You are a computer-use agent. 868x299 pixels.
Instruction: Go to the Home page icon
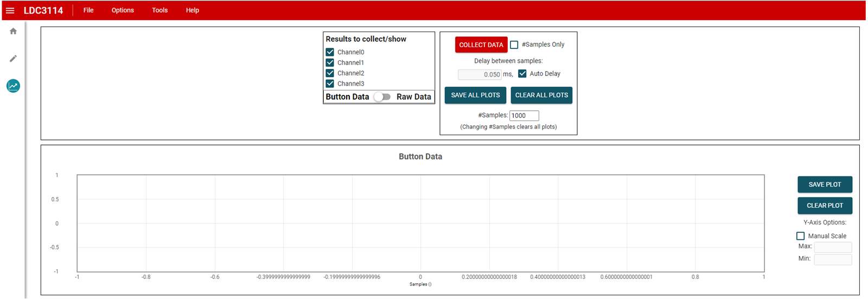[x=13, y=31]
